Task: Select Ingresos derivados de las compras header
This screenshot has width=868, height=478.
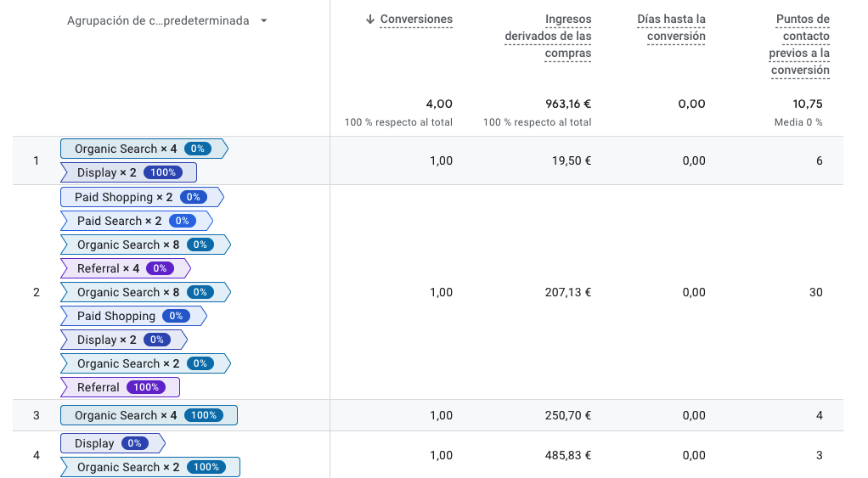Action: [x=548, y=36]
